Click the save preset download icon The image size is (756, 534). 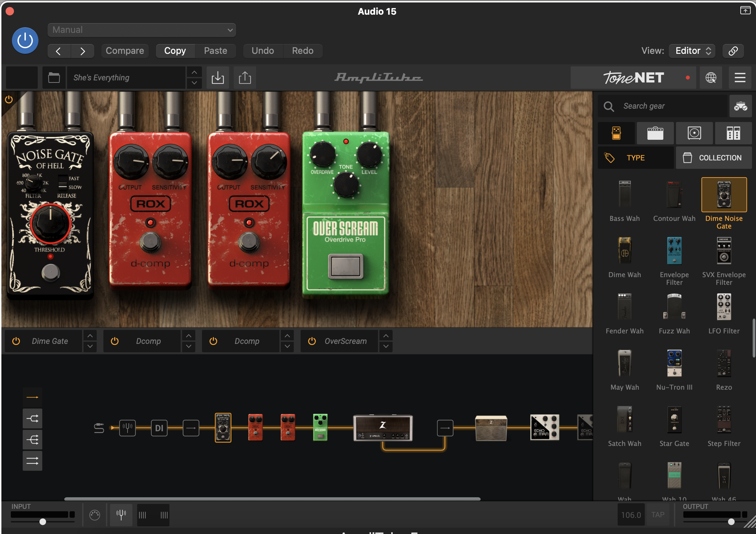point(218,78)
